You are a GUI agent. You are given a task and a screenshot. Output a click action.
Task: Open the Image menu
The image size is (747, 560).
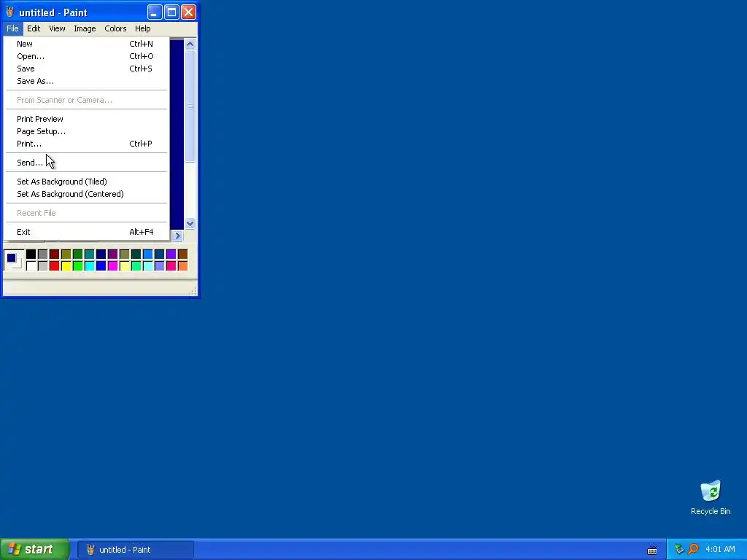pos(85,28)
